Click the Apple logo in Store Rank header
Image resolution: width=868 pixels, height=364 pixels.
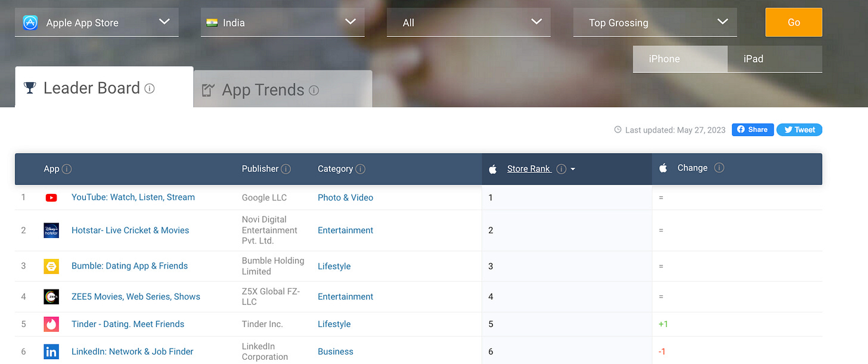(492, 169)
